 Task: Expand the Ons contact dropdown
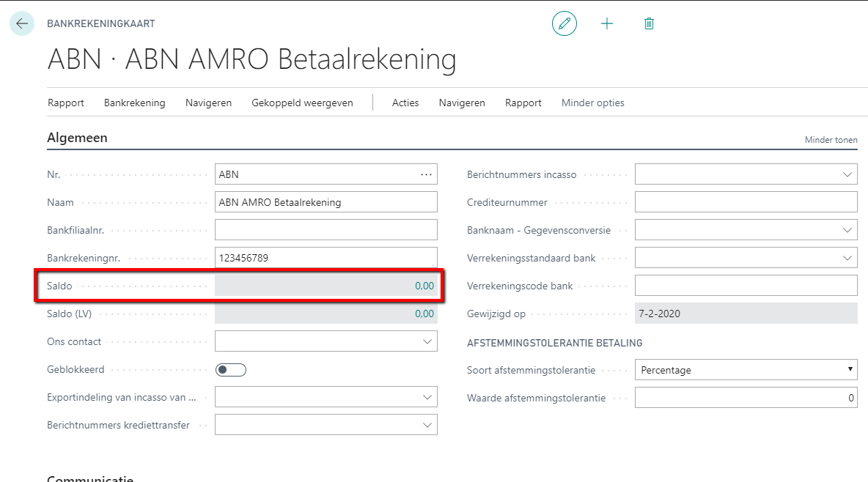[x=427, y=341]
